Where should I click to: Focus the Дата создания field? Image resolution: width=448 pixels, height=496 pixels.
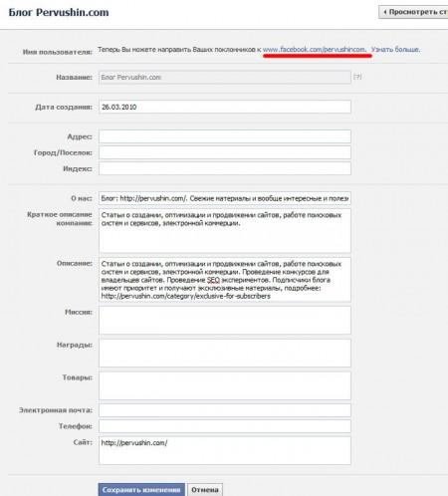pyautogui.click(x=225, y=107)
